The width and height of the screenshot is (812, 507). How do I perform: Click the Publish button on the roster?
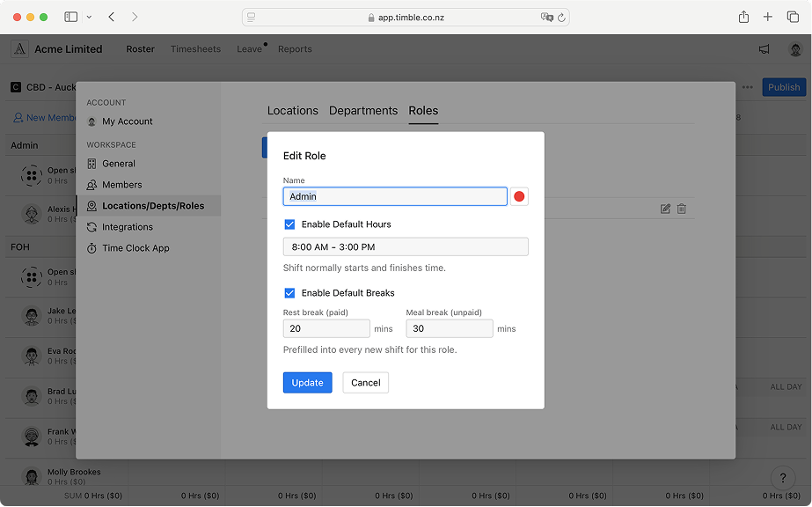pos(784,87)
